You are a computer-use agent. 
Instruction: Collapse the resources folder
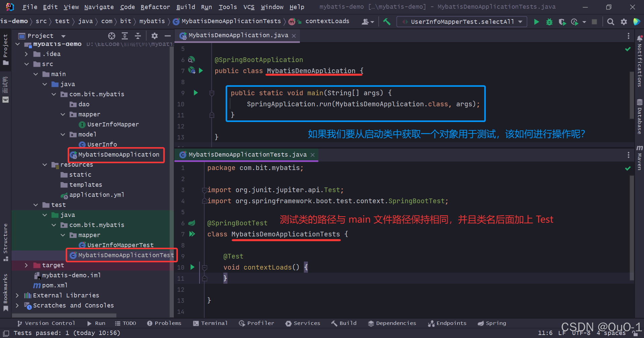click(x=45, y=165)
